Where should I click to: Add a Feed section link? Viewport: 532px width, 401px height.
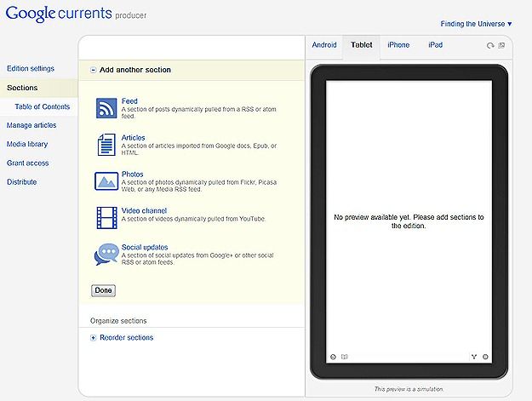[129, 101]
